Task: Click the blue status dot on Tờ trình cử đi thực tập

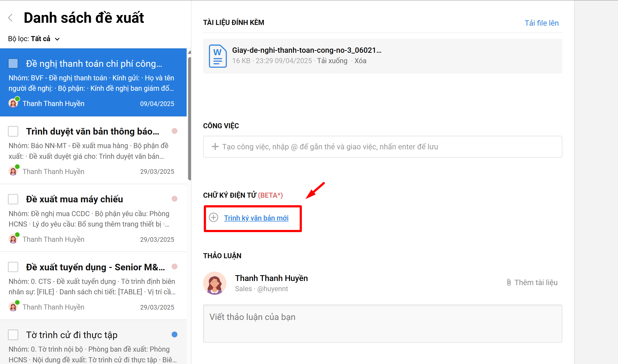Action: pyautogui.click(x=174, y=334)
